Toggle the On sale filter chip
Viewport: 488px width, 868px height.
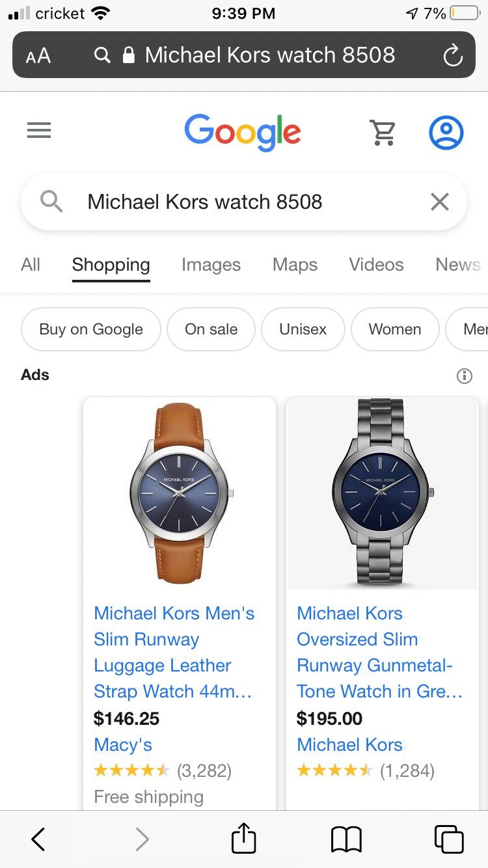pyautogui.click(x=211, y=329)
